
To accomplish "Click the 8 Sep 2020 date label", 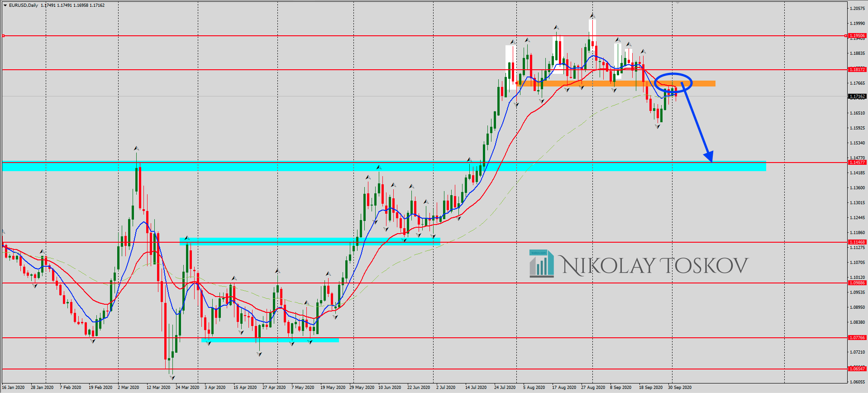I will [620, 388].
